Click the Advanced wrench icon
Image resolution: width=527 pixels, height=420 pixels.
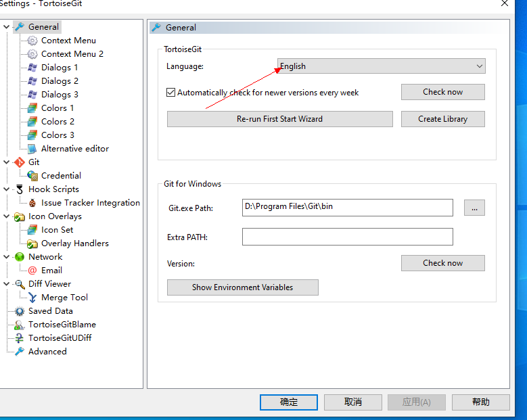pyautogui.click(x=20, y=352)
